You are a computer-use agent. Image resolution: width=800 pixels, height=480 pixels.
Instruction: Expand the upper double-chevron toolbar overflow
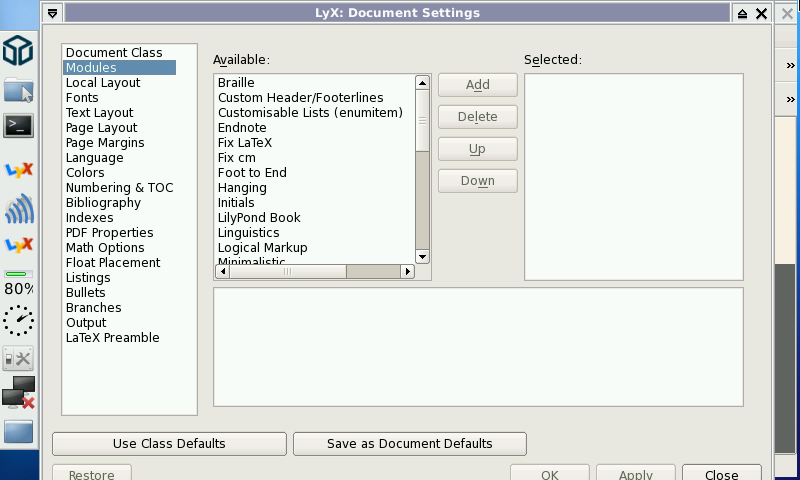coord(790,65)
